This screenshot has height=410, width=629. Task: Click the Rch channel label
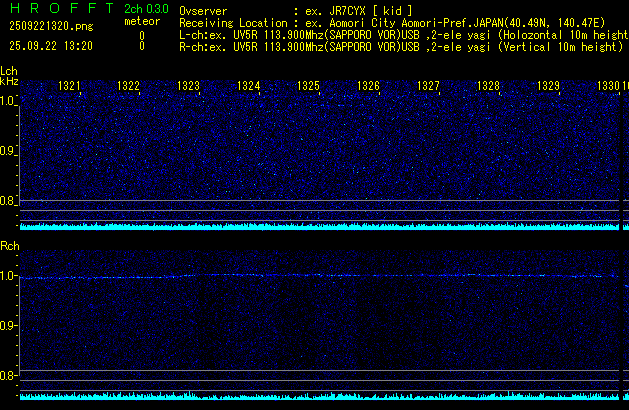tap(9, 246)
